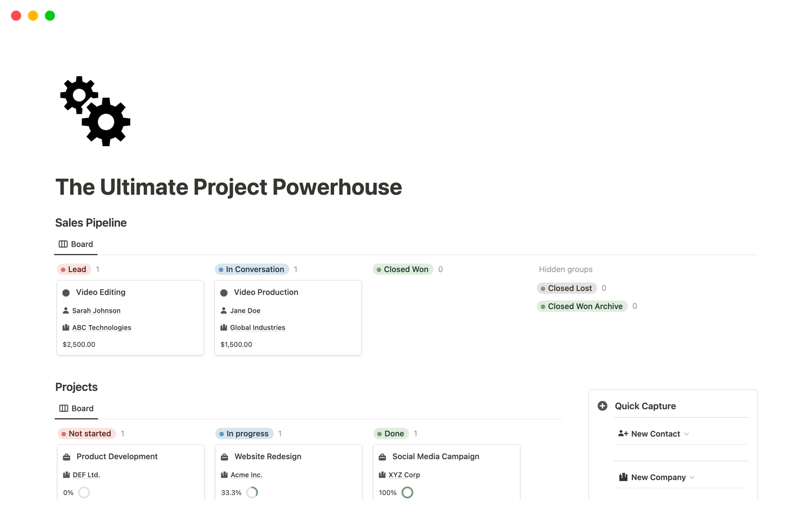
Task: Click briefcase icon on Website Redesign card
Action: click(x=225, y=457)
